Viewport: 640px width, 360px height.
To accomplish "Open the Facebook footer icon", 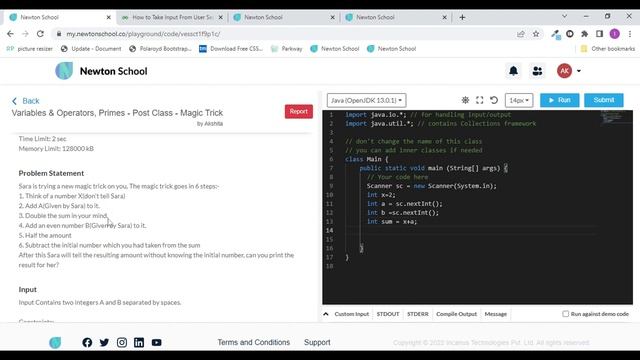I will point(87,342).
